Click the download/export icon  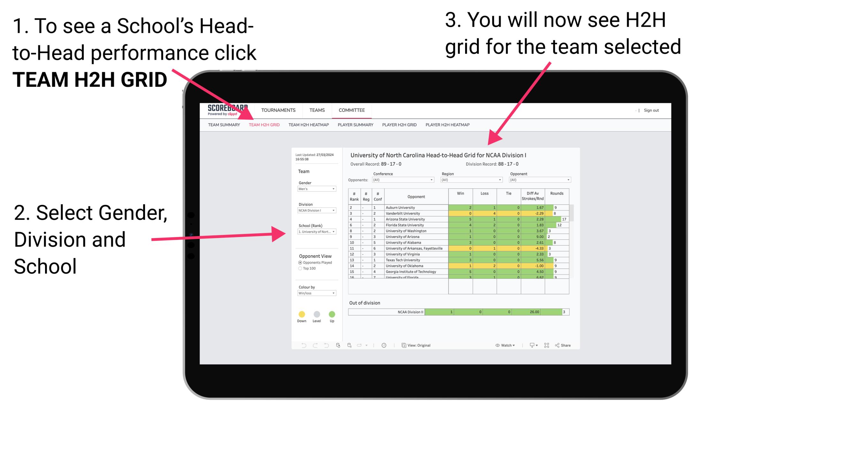click(529, 346)
